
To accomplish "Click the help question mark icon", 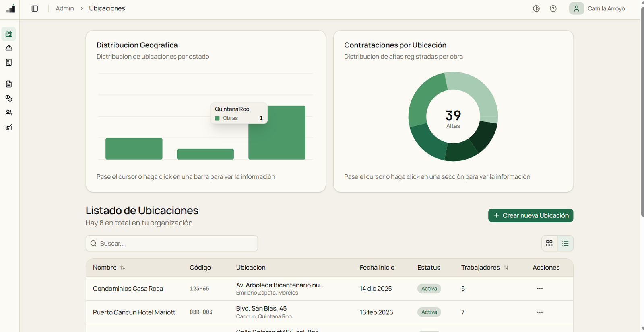I will pyautogui.click(x=553, y=8).
